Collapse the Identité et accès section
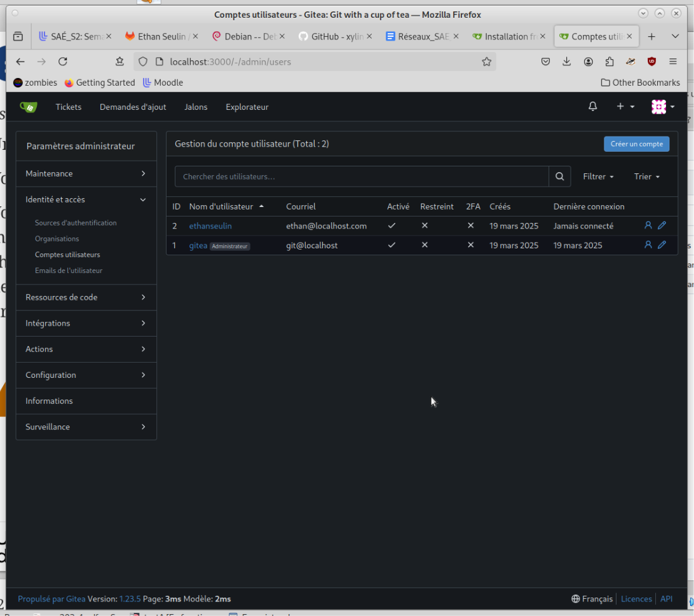Image resolution: width=694 pixels, height=616 pixels. click(86, 200)
